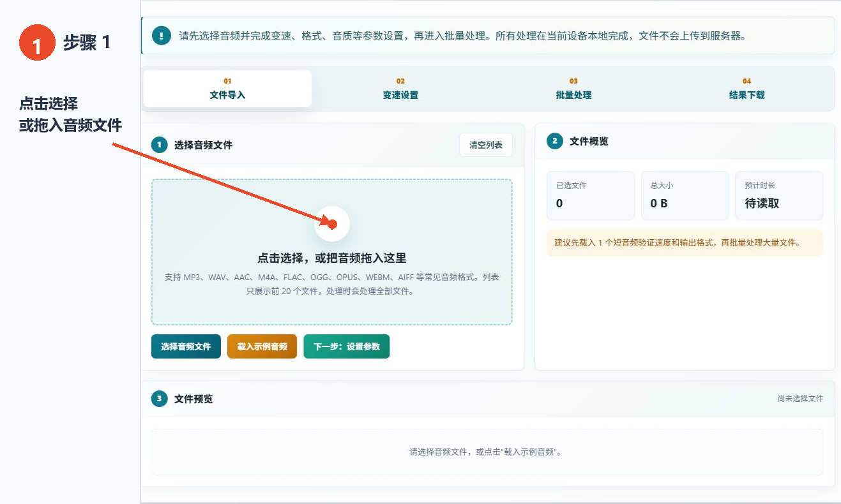Open the 01 文件导入 tab
Image resolution: width=841 pixels, height=504 pixels.
[x=227, y=89]
